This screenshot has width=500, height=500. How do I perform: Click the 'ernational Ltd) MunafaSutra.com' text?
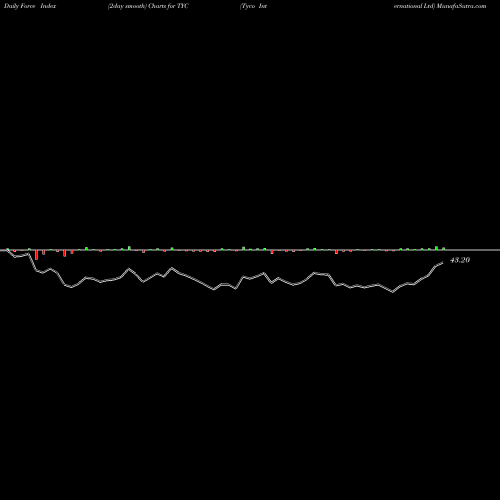(440, 6)
